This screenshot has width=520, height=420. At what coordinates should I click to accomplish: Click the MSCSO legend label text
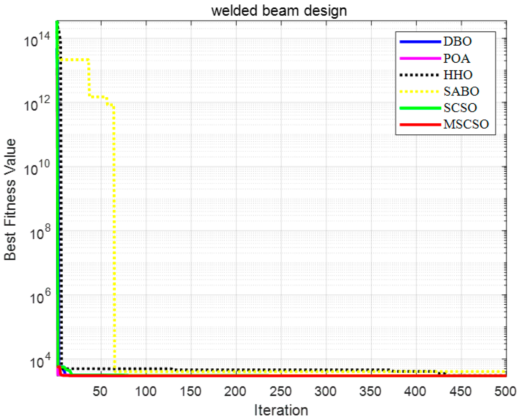pyautogui.click(x=466, y=124)
